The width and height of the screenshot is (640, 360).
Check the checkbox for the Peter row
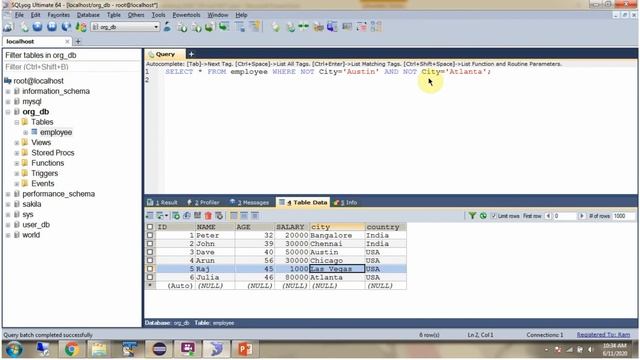coord(150,236)
